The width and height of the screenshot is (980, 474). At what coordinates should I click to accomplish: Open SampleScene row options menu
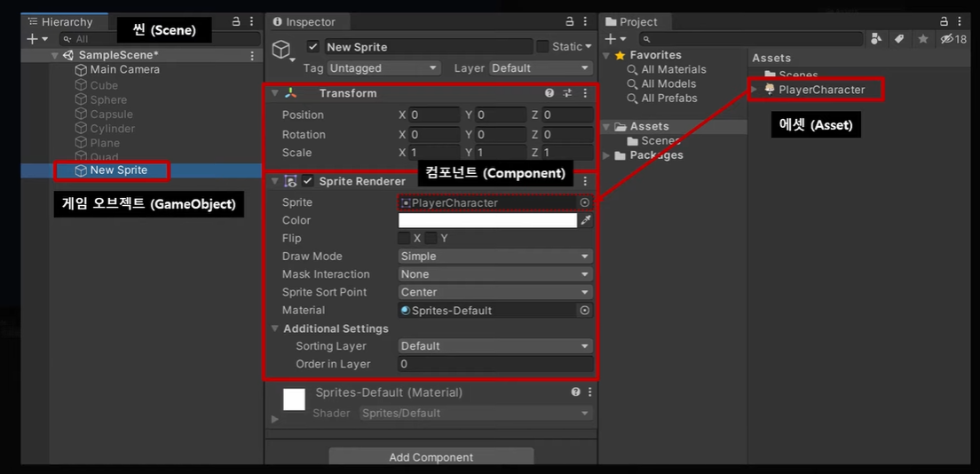(x=252, y=55)
